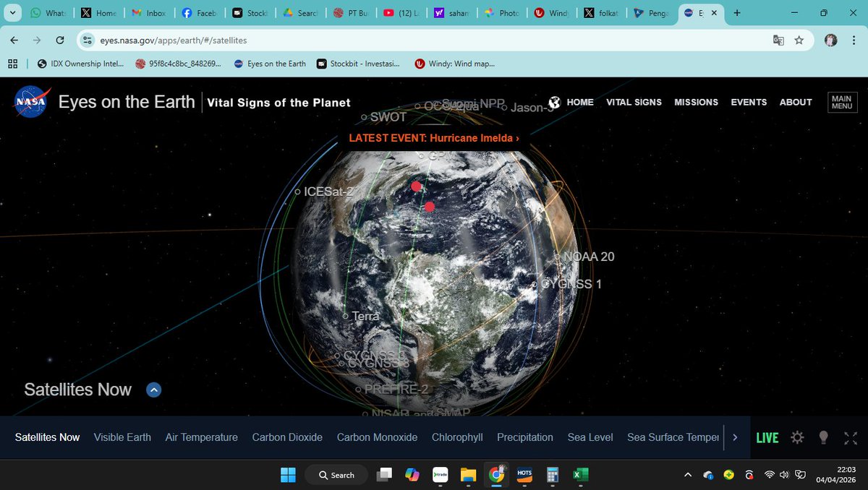This screenshot has width=868, height=490.
Task: Open the EVENTS menu
Action: [x=749, y=102]
